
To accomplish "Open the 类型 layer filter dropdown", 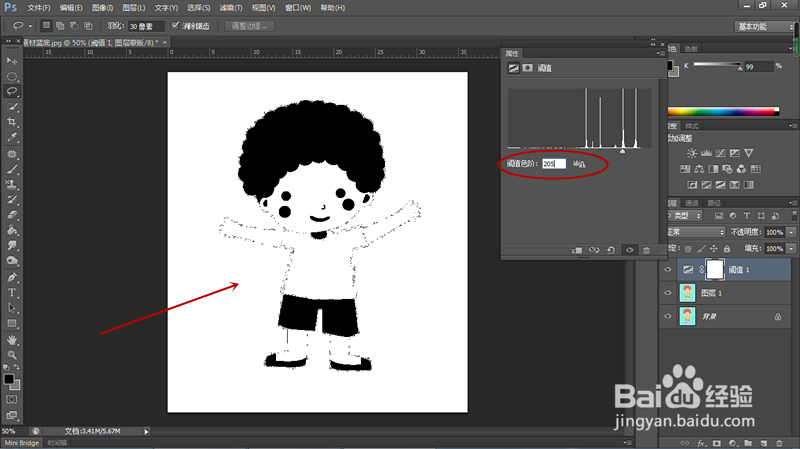I will (x=685, y=216).
